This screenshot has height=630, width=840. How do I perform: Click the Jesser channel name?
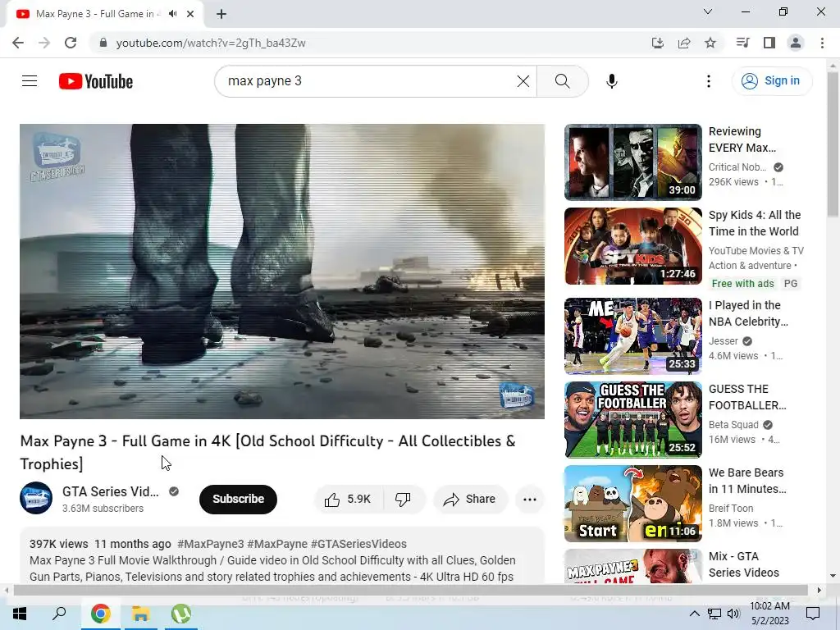724,340
